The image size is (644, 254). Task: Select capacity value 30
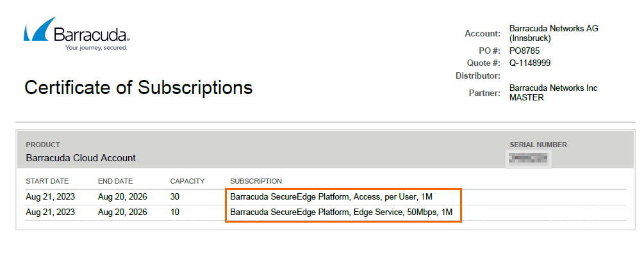175,197
